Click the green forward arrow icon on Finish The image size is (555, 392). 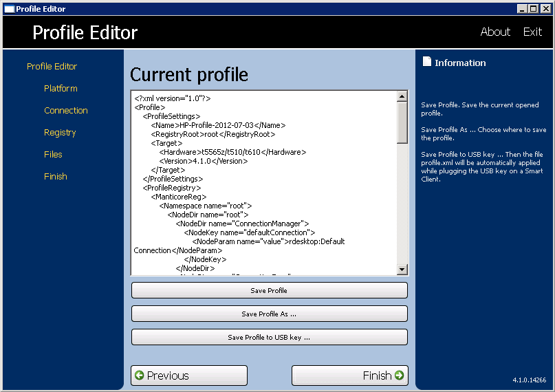[399, 375]
